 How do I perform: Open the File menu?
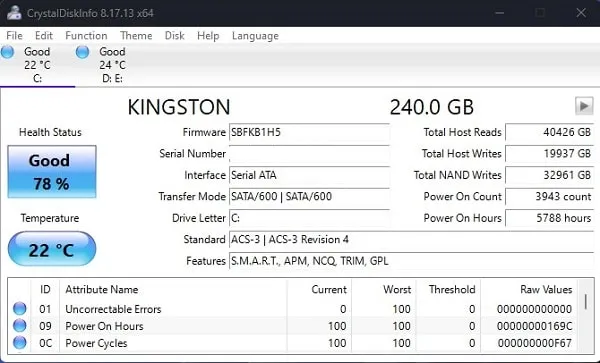click(15, 36)
